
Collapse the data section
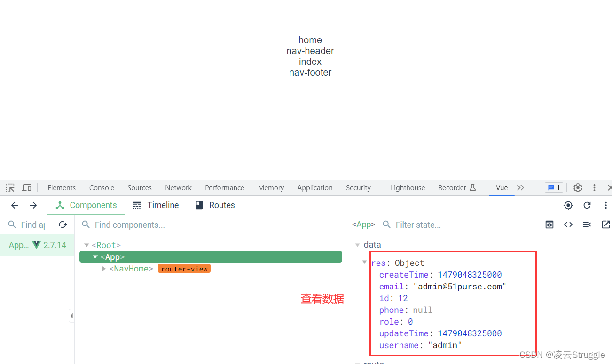click(x=358, y=245)
